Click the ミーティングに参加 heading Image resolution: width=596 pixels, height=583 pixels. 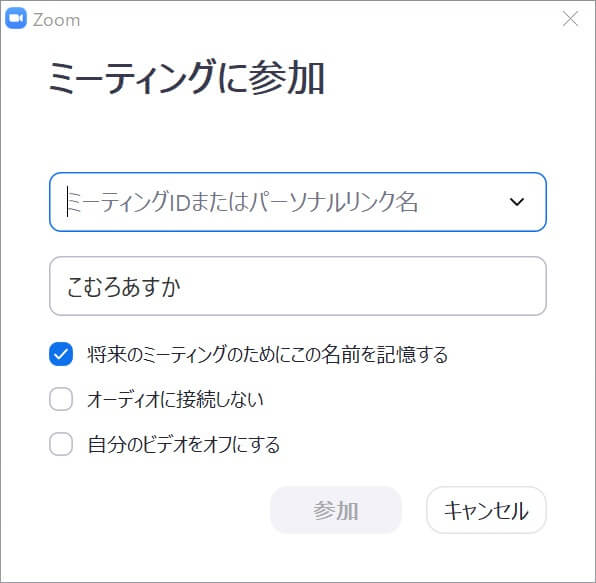coord(187,77)
